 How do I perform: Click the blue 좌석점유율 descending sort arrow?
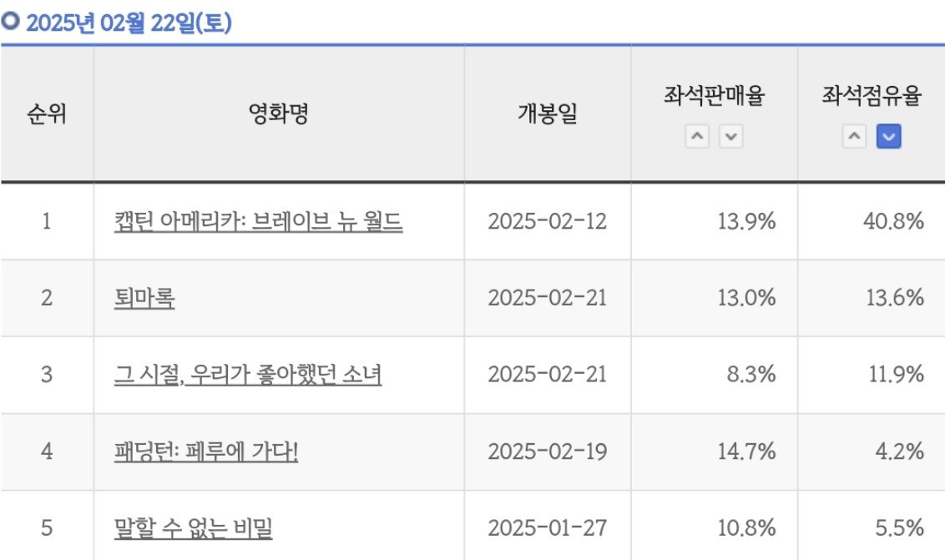[x=888, y=138]
